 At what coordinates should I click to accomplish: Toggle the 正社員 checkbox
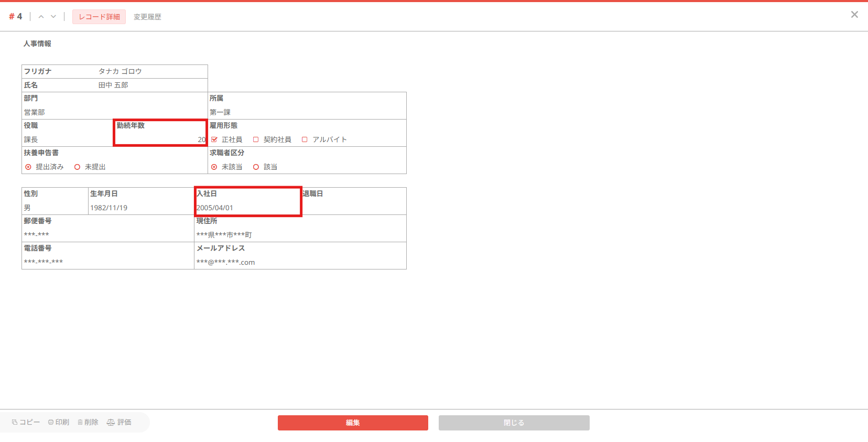point(214,139)
